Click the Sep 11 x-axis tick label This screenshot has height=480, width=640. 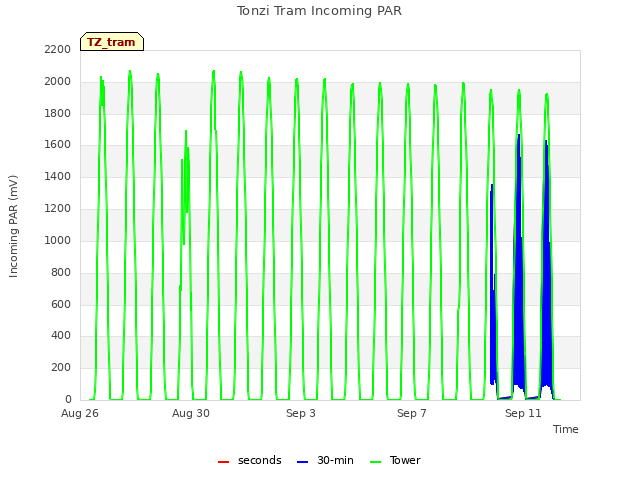coord(523,413)
